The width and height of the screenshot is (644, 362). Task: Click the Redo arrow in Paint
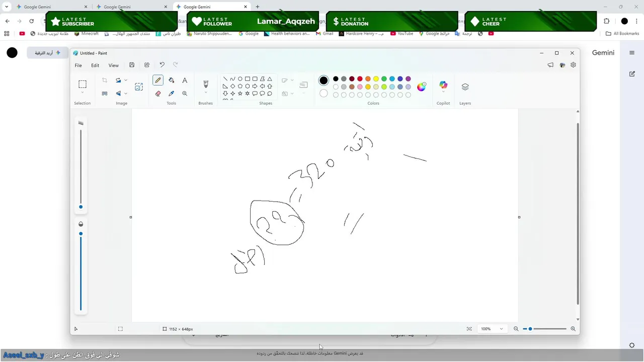[x=176, y=65]
